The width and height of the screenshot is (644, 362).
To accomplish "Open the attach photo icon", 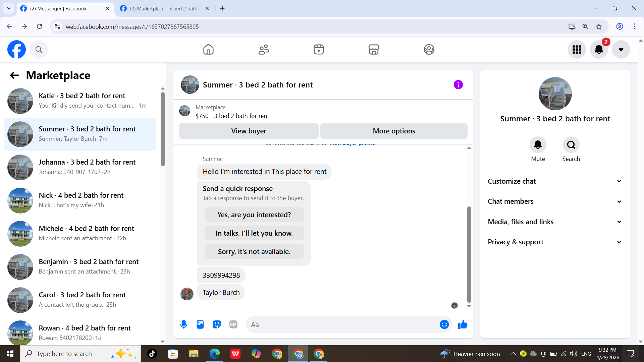I will click(200, 324).
